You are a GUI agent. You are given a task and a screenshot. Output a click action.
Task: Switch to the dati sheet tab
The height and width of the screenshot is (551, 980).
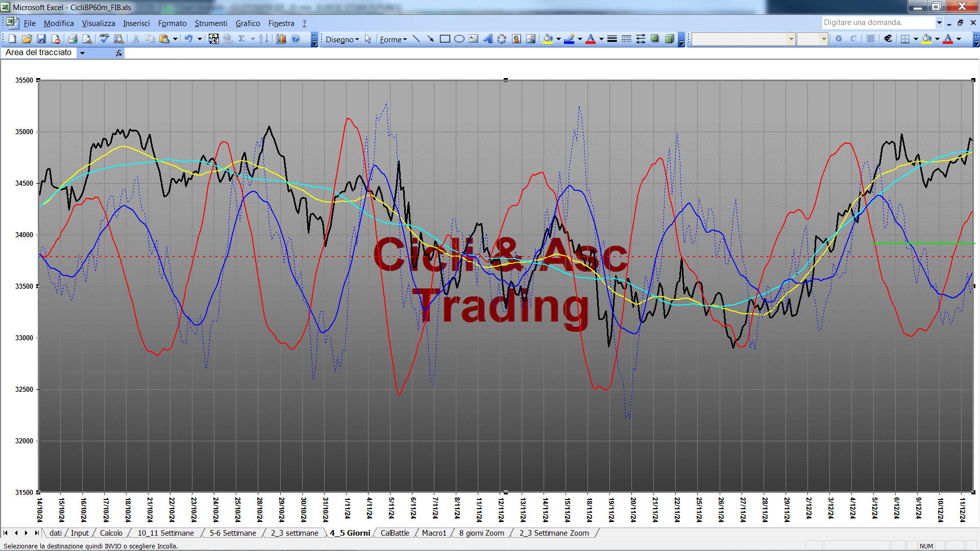pyautogui.click(x=56, y=533)
